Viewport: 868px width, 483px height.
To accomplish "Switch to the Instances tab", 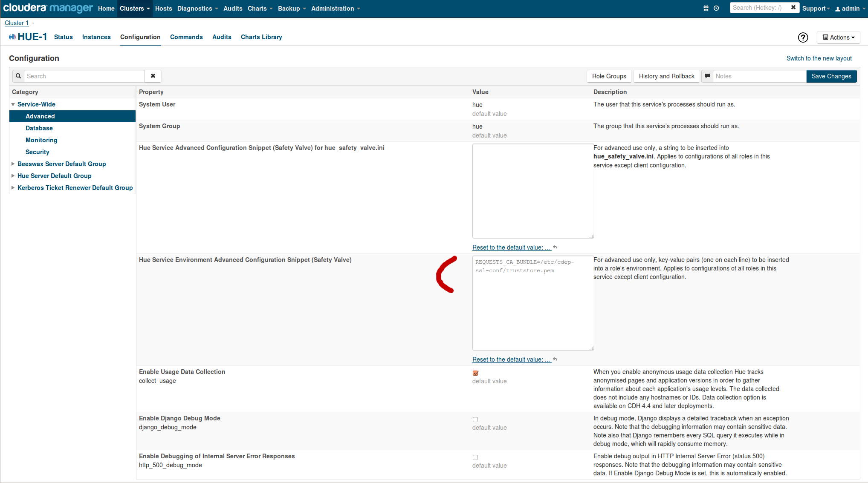I will (96, 37).
